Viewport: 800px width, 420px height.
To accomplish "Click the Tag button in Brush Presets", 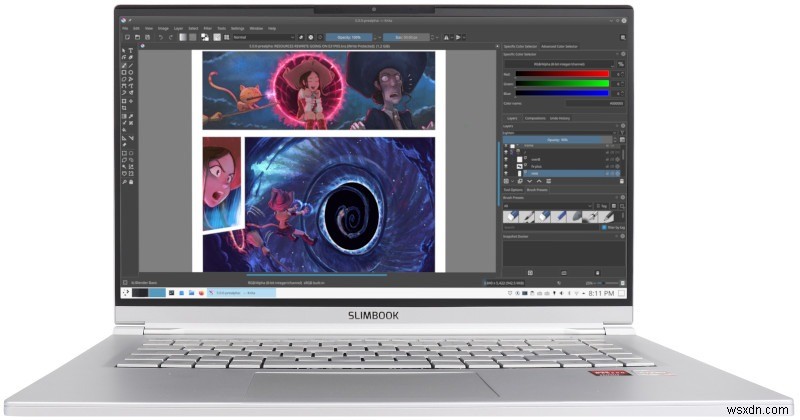I will click(x=602, y=206).
